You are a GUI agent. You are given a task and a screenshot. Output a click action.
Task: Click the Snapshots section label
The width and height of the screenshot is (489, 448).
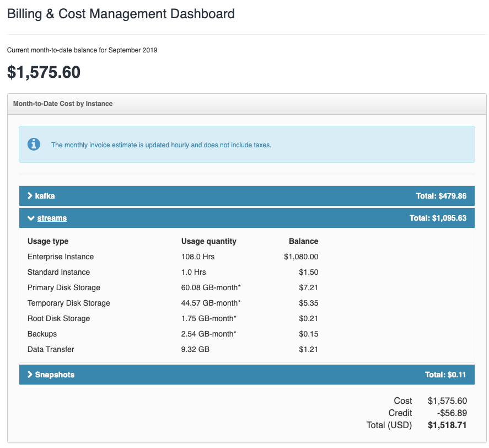click(55, 375)
